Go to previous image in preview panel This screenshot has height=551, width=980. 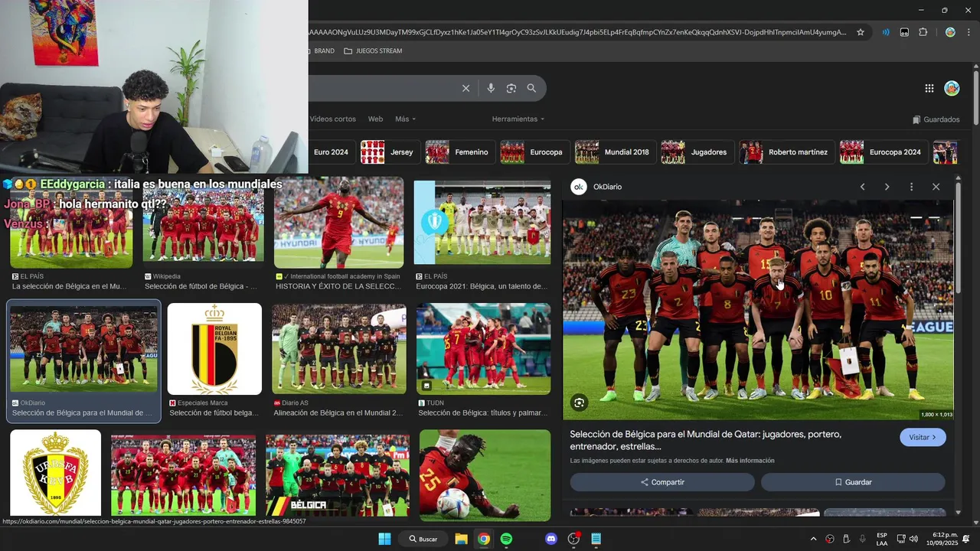[862, 187]
